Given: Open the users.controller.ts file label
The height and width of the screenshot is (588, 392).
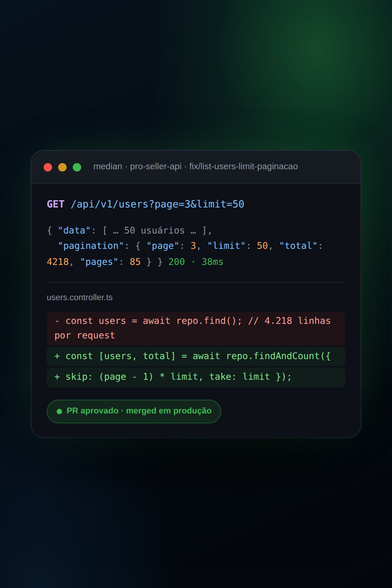Looking at the screenshot, I should pos(80,297).
